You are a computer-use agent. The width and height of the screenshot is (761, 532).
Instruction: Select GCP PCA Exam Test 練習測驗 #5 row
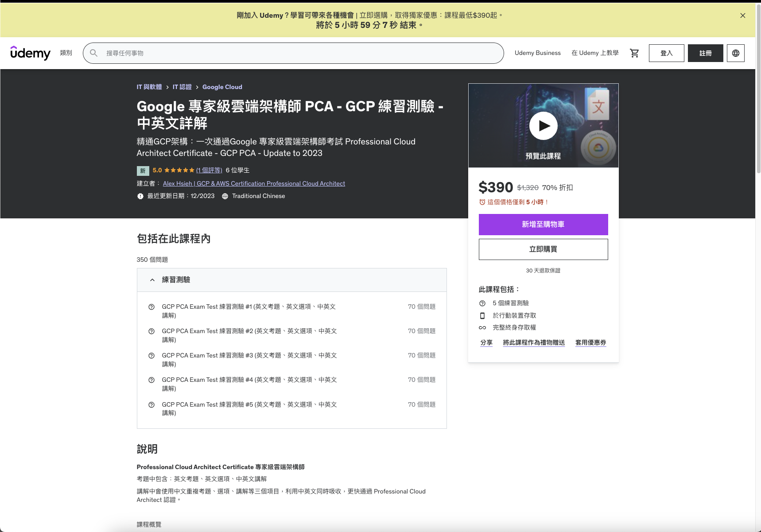292,408
